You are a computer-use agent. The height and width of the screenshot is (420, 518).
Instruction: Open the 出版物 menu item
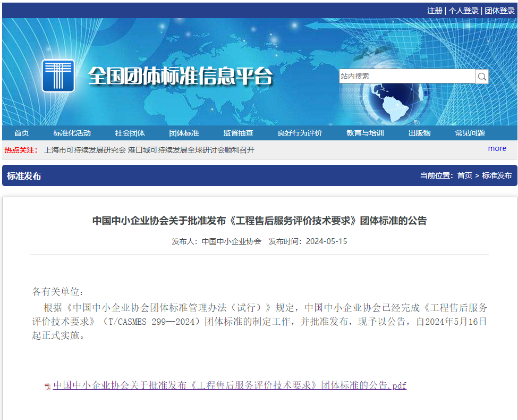[x=419, y=133]
